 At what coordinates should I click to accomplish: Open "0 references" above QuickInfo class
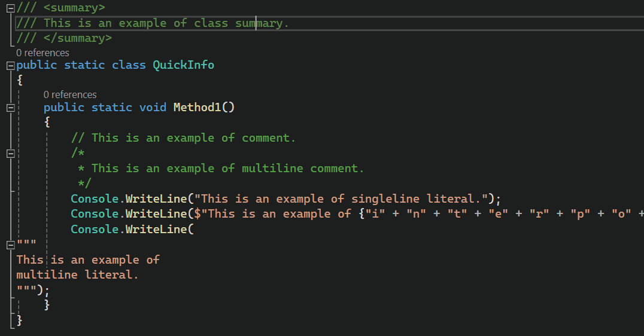click(42, 53)
